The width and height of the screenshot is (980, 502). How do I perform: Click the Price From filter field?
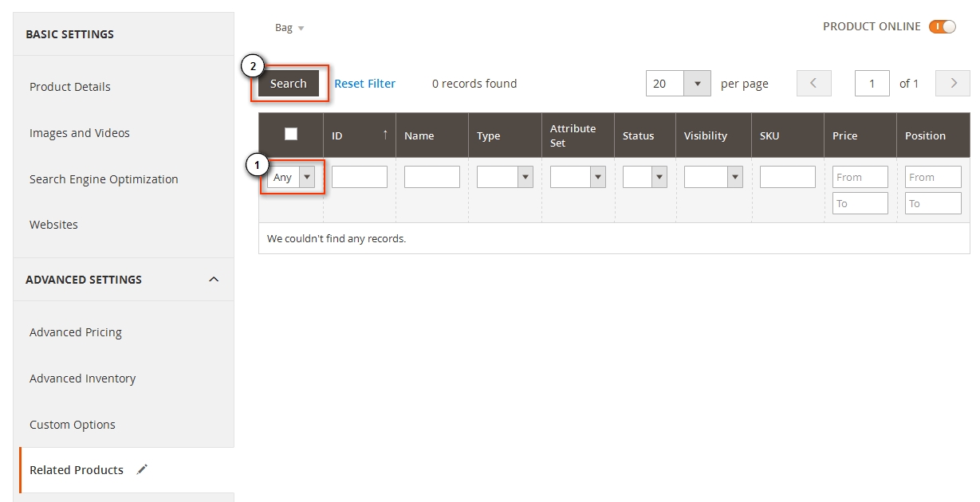[860, 176]
